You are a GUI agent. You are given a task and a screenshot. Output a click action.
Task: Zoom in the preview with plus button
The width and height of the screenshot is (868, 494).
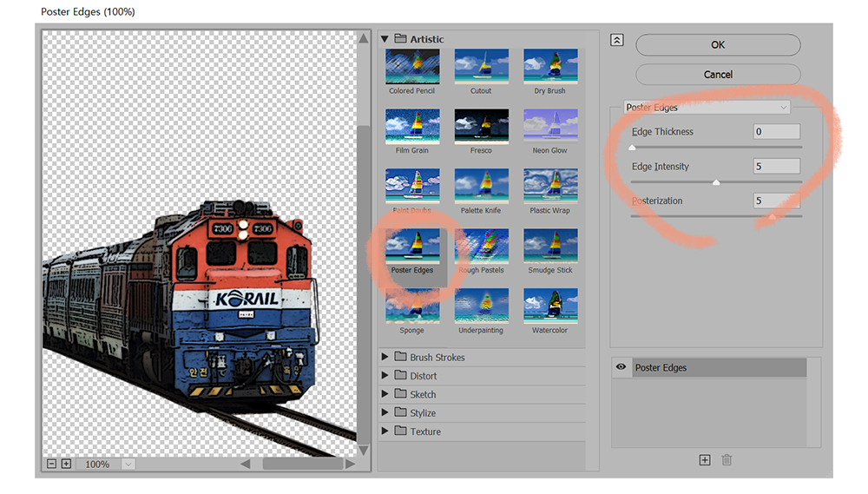pyautogui.click(x=67, y=464)
